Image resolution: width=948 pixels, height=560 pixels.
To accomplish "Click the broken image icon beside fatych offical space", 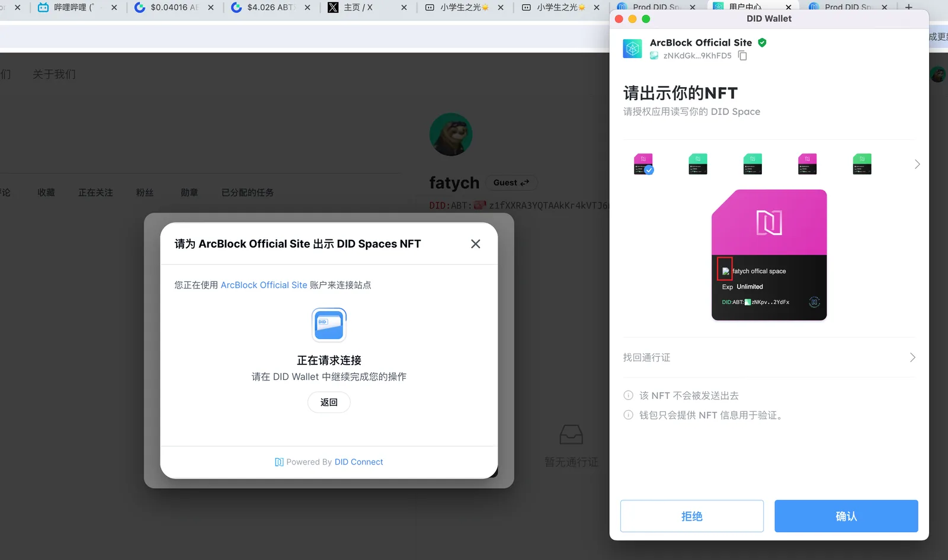I will click(725, 271).
